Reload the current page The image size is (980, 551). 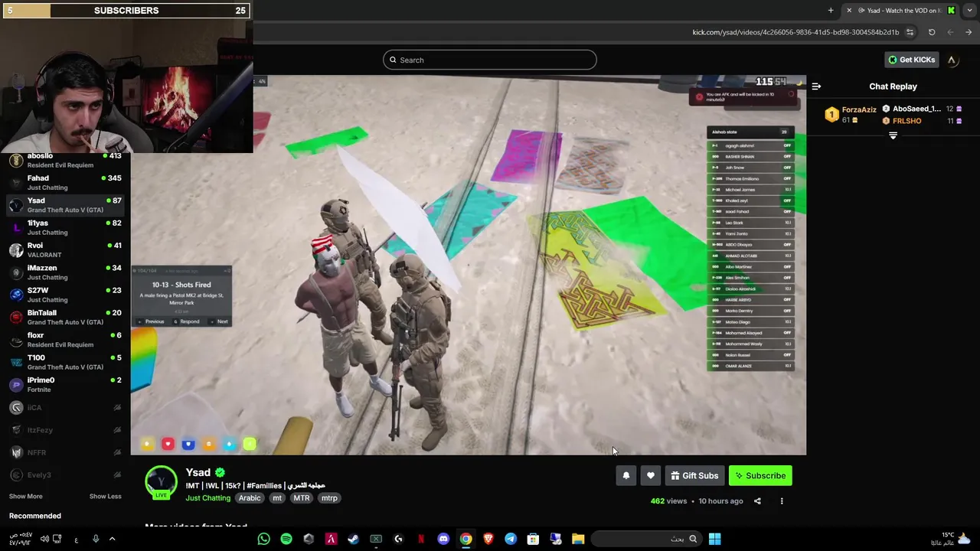[932, 32]
